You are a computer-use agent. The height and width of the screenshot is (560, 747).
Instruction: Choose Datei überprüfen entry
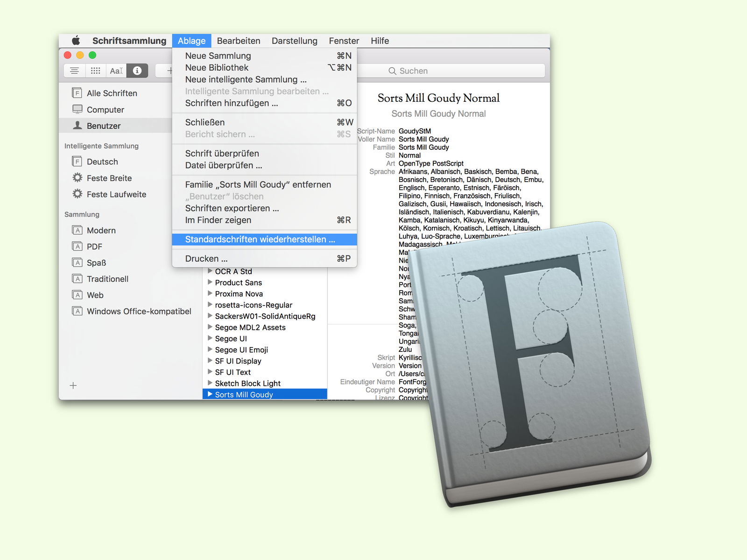coord(264,165)
